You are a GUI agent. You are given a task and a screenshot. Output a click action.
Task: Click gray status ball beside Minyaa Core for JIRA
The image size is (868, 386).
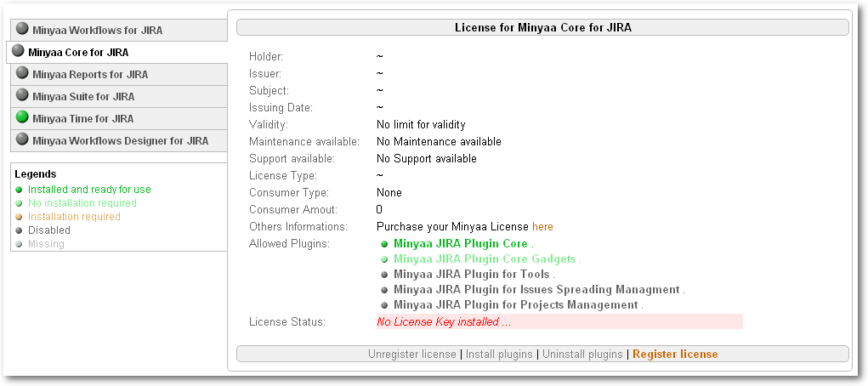pos(18,50)
